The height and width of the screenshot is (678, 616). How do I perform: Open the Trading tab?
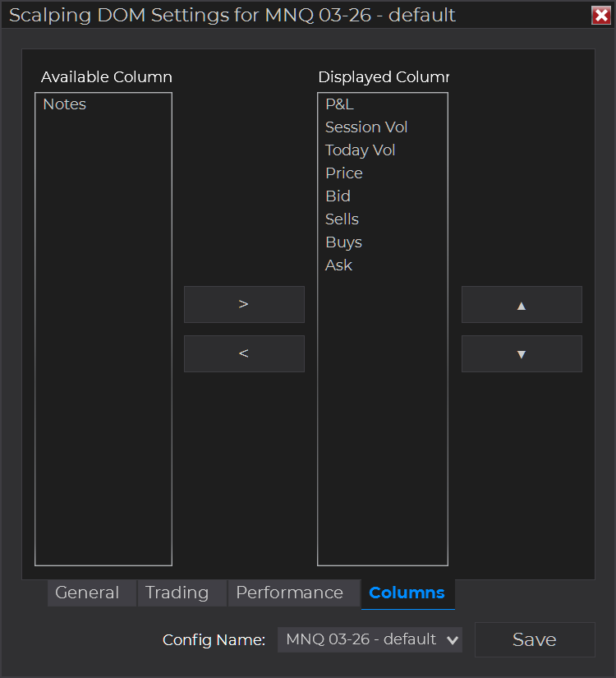[177, 593]
